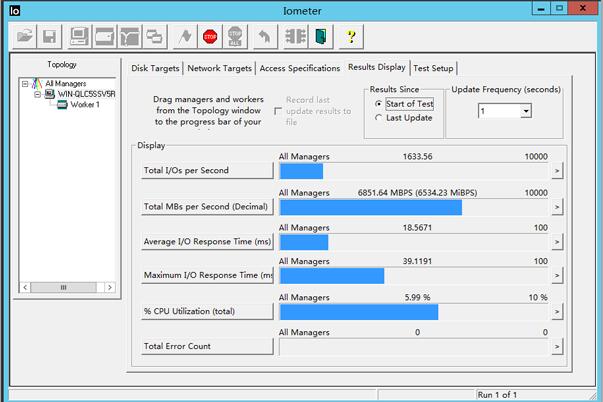Click the Stop All tests icon
603x402 pixels.
click(235, 37)
